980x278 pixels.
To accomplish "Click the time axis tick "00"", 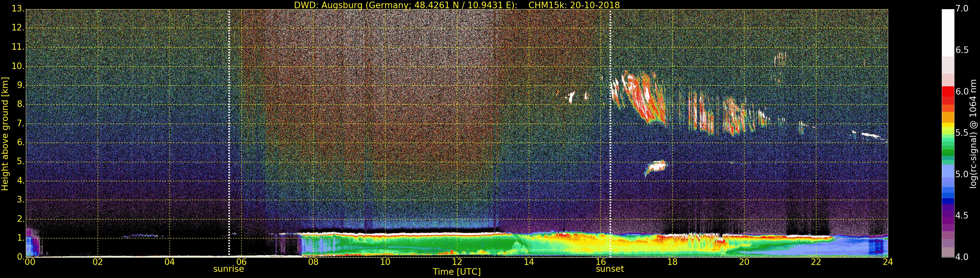I will click(30, 262).
